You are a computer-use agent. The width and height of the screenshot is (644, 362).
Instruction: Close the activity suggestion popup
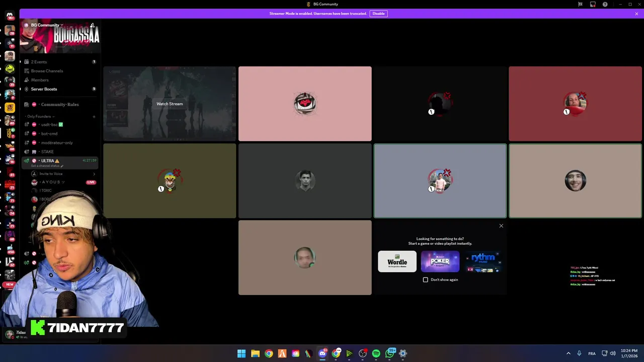(501, 226)
